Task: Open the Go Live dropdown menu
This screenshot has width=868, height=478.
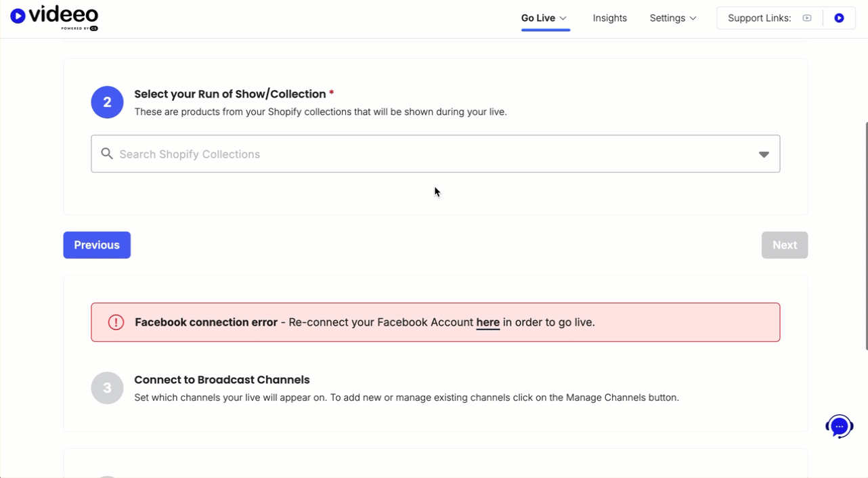Action: click(x=544, y=18)
